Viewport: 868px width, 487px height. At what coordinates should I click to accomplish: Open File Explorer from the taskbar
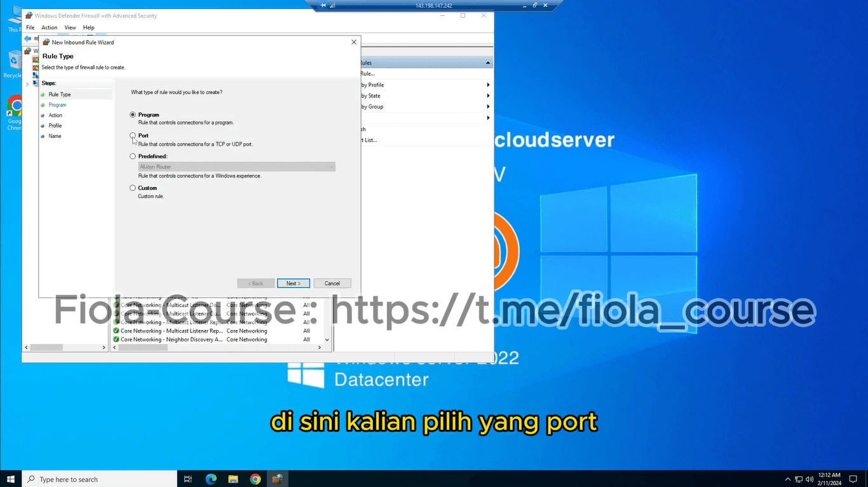pyautogui.click(x=233, y=479)
